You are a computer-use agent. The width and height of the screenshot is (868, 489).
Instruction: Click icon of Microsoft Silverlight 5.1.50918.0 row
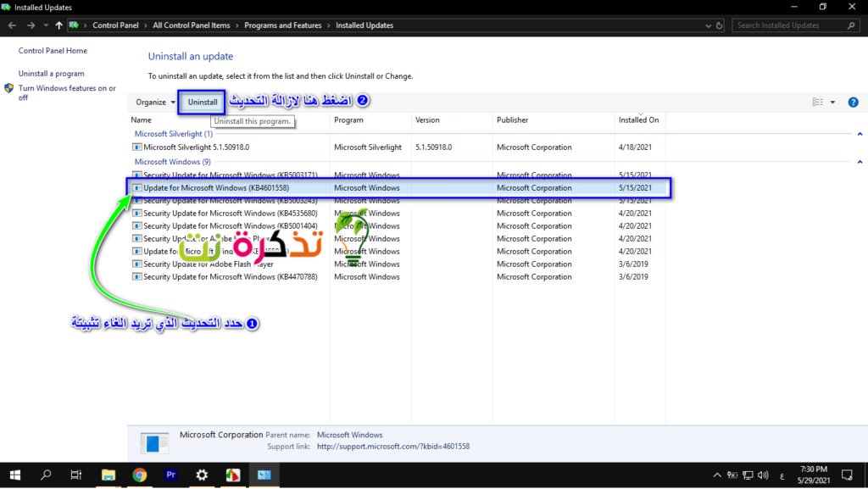pyautogui.click(x=136, y=147)
